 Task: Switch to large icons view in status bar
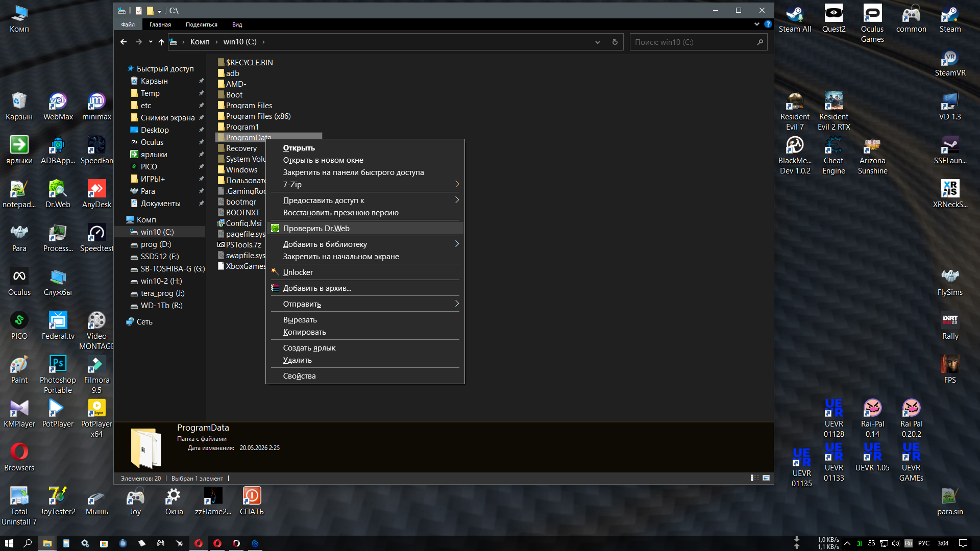pyautogui.click(x=766, y=478)
